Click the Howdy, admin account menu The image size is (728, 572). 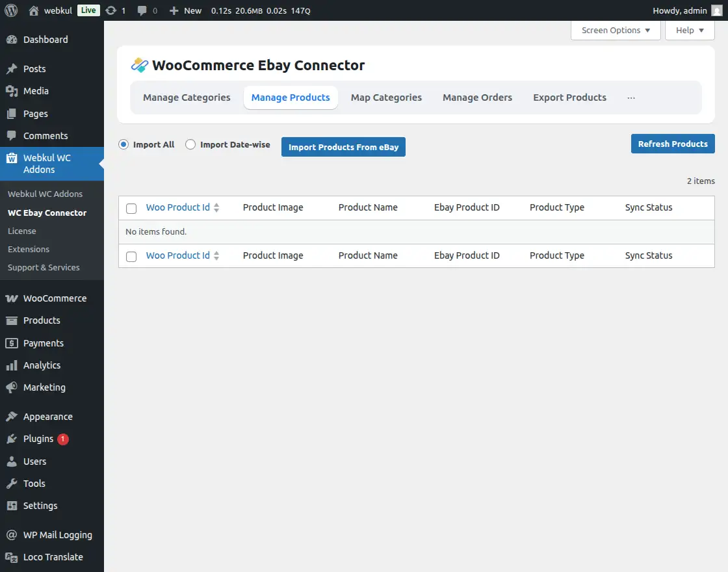tap(687, 10)
